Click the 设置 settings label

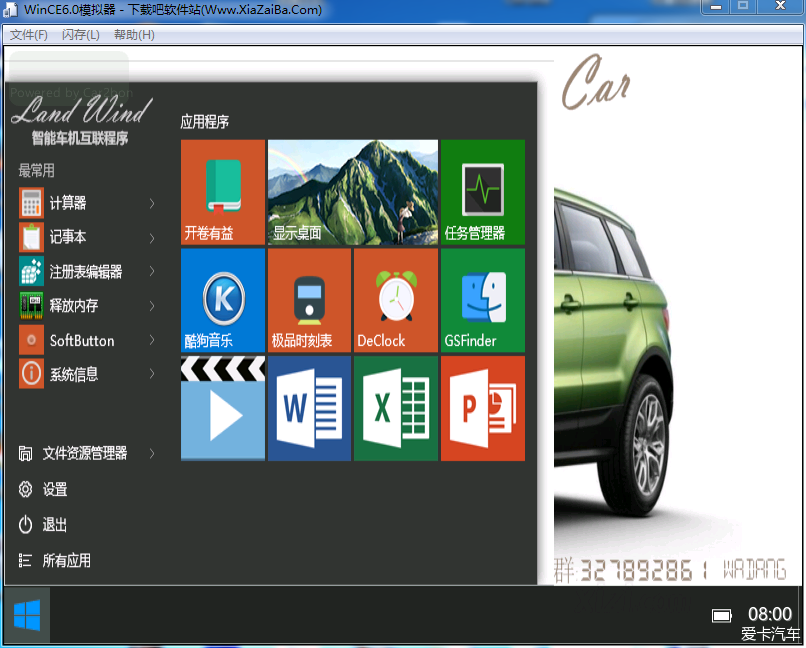[55, 489]
